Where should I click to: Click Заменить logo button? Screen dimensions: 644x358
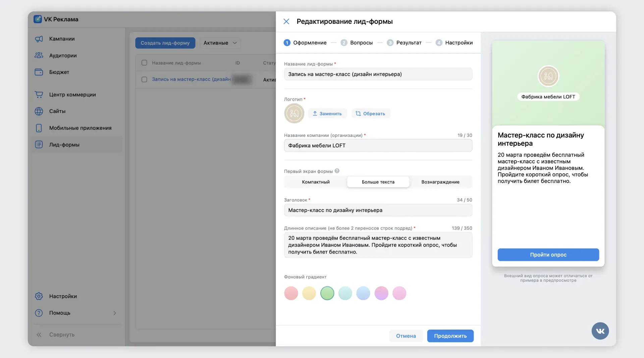tap(327, 114)
